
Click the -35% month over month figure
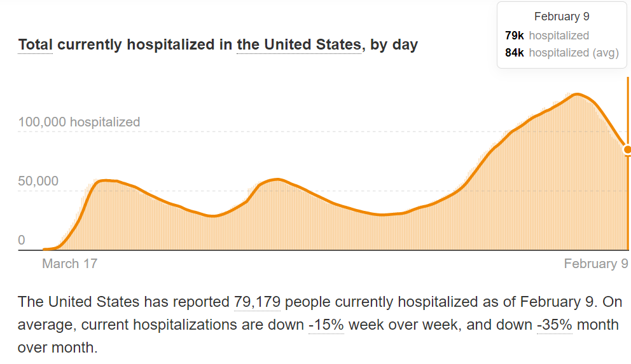(555, 325)
